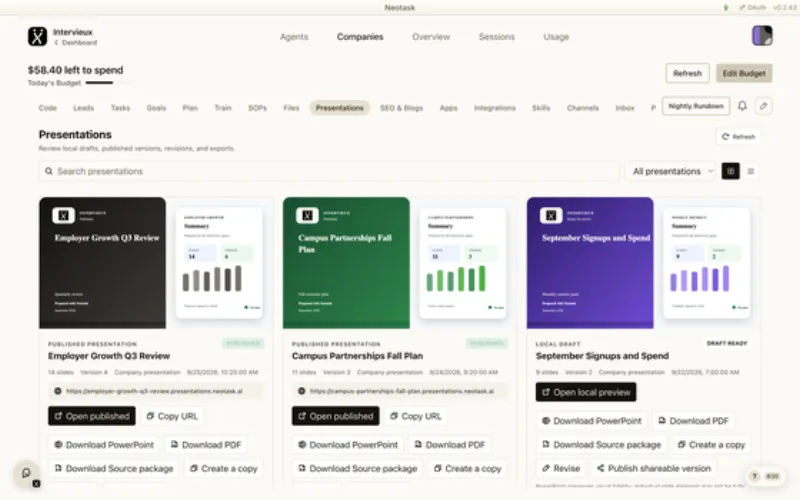Click the green status icon in the title bar
Viewport: 800px width, 500px height.
click(726, 8)
